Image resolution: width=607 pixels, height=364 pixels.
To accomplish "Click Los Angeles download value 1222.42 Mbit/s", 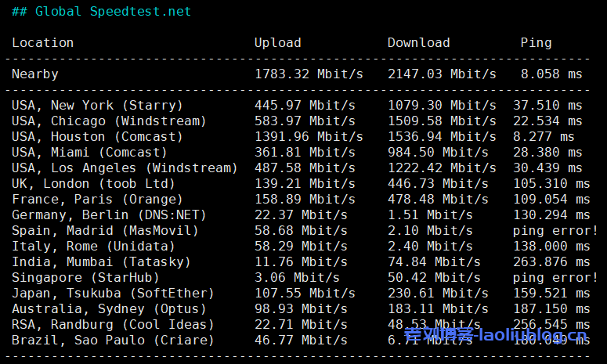I will pyautogui.click(x=442, y=168).
